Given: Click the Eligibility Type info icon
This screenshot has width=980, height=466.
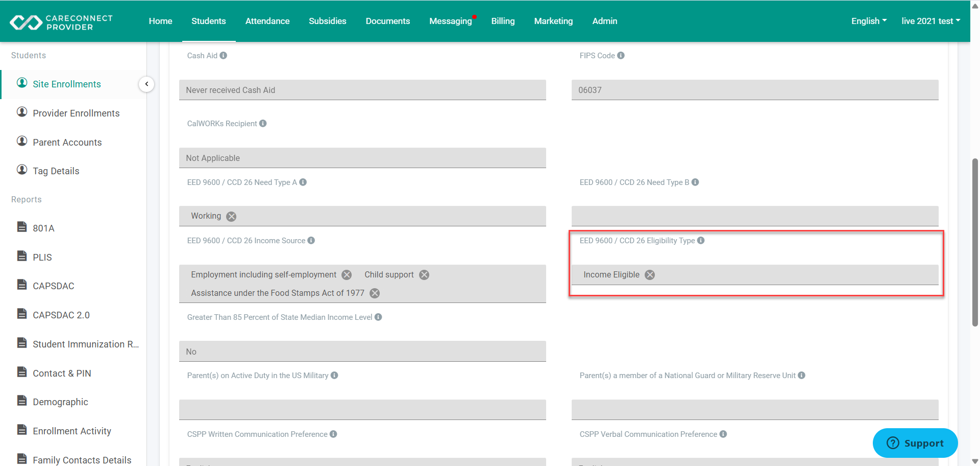Looking at the screenshot, I should (701, 240).
